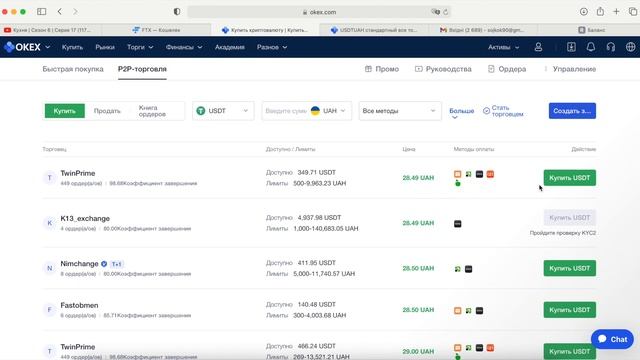640x360 pixels.
Task: Open support headset icon
Action: (x=611, y=47)
